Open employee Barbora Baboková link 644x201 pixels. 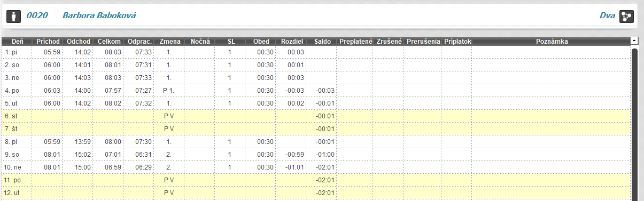(99, 15)
